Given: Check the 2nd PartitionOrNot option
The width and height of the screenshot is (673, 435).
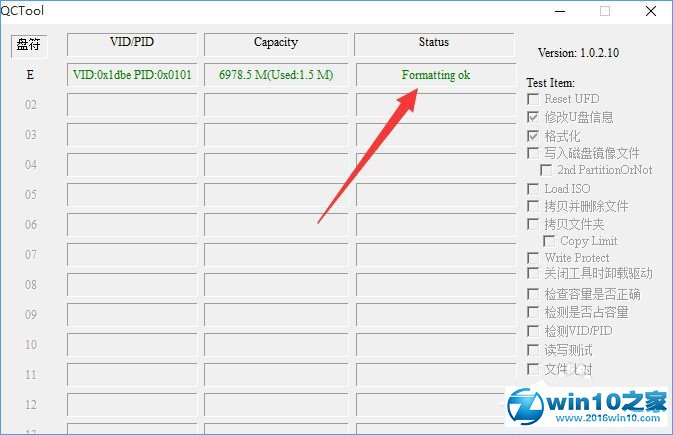Looking at the screenshot, I should (x=546, y=170).
